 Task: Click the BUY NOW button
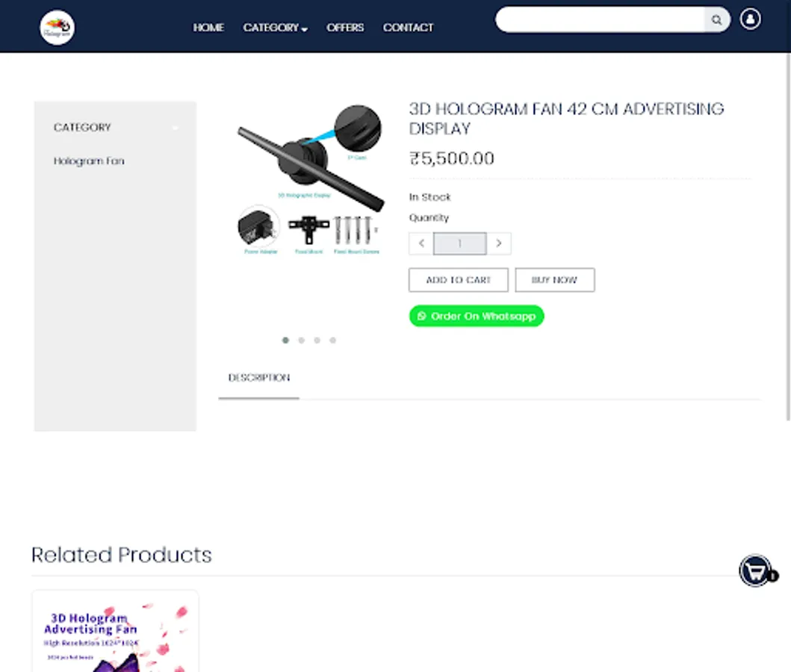555,280
